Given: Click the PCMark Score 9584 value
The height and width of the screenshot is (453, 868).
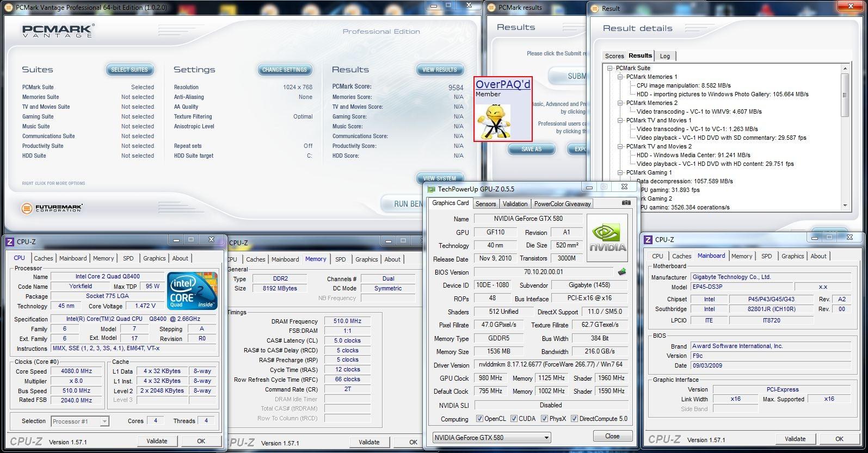Looking at the screenshot, I should 456,88.
